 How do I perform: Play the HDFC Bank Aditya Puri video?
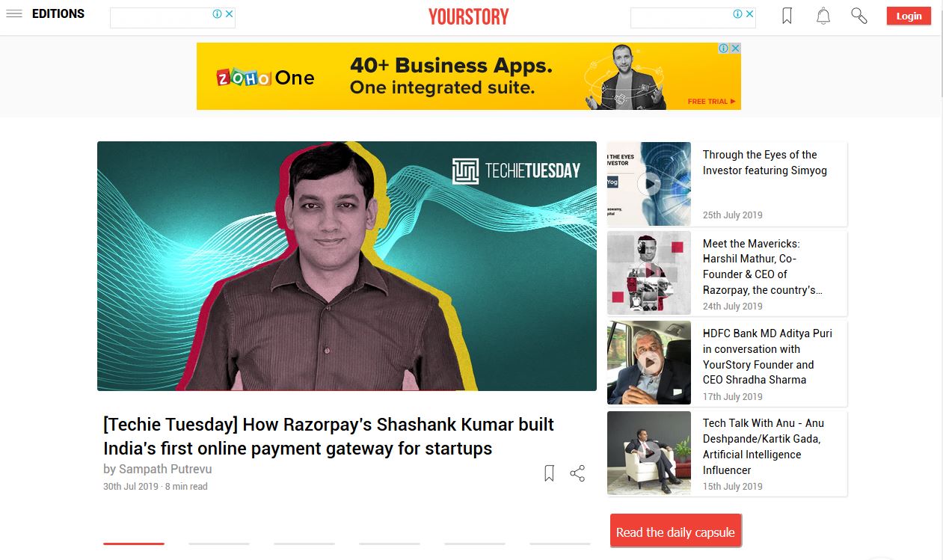[x=648, y=363]
